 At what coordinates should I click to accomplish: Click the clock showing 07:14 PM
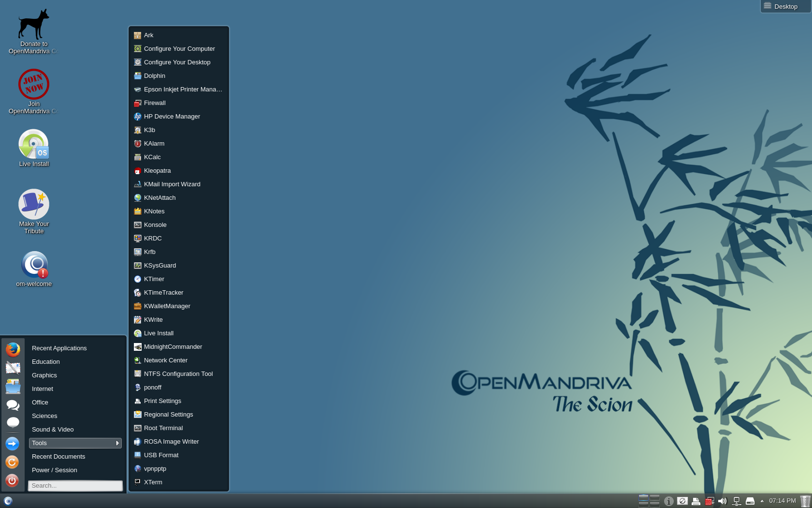coord(782,501)
